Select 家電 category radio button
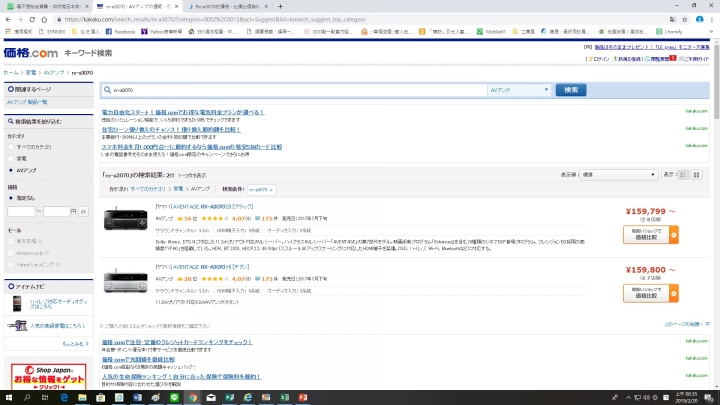720x405 pixels. (x=11, y=158)
